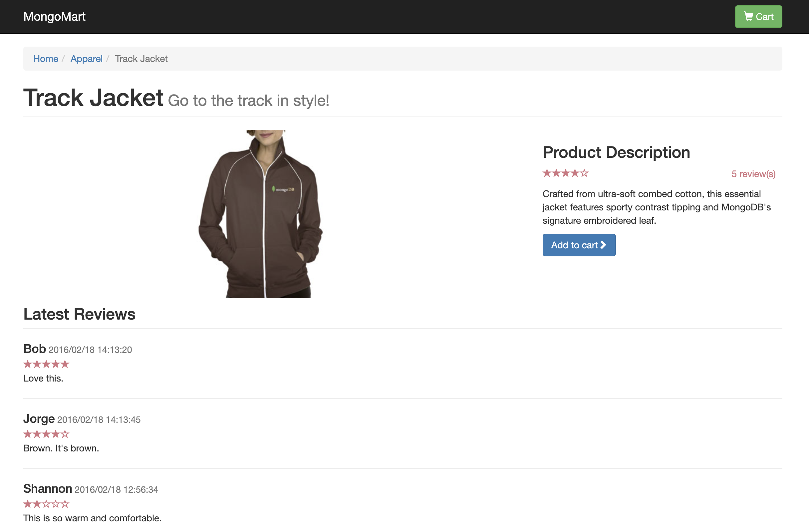809x532 pixels.
Task: Click Track Jacket breadcrumb text
Action: pyautogui.click(x=141, y=59)
